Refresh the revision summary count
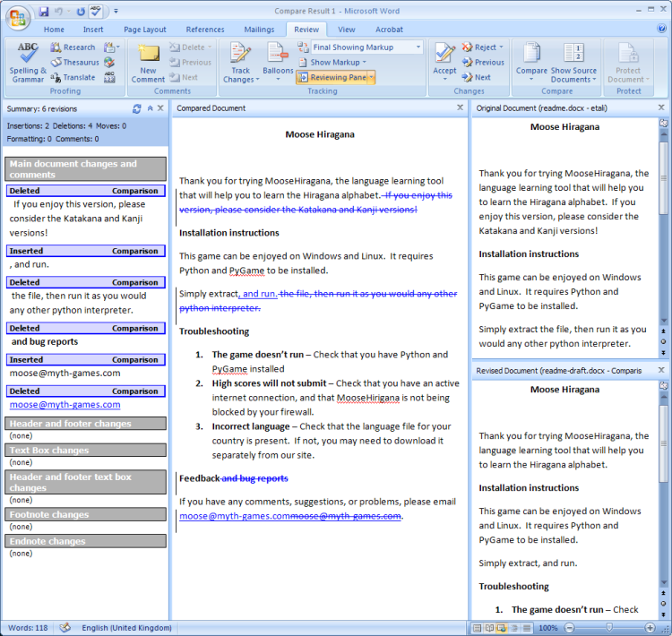The image size is (672, 636). (137, 109)
